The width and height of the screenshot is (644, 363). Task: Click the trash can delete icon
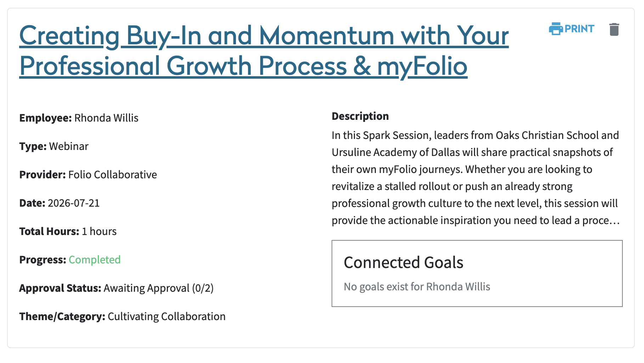point(614,29)
